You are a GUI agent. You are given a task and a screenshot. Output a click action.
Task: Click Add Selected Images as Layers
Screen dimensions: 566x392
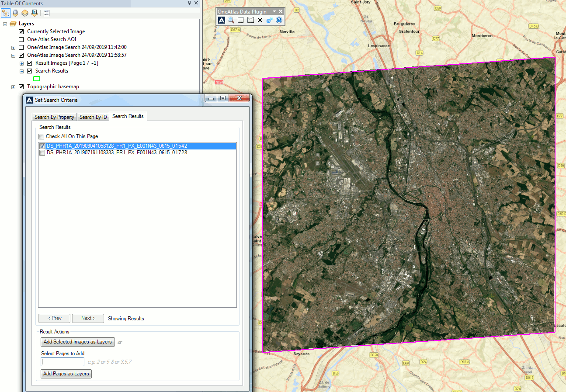point(77,342)
